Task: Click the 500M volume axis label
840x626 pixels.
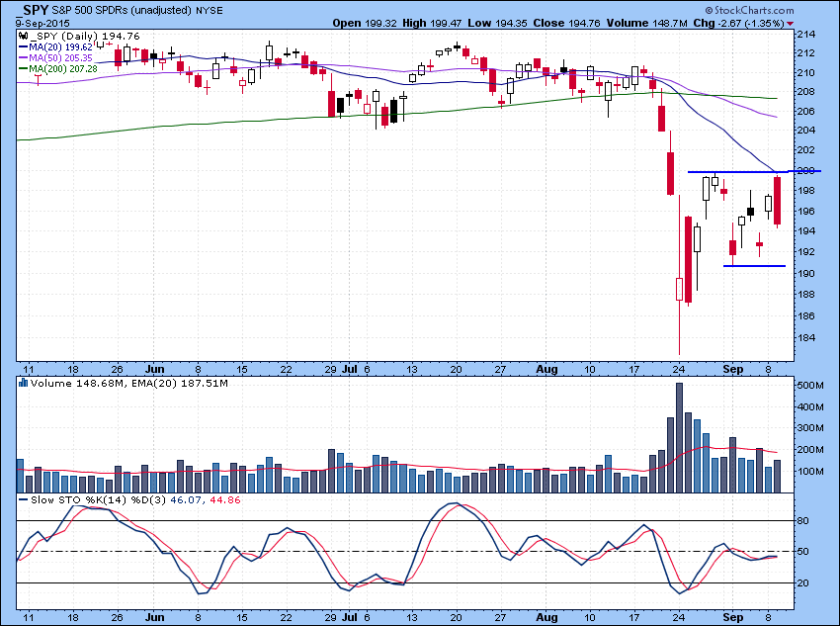Action: point(810,386)
